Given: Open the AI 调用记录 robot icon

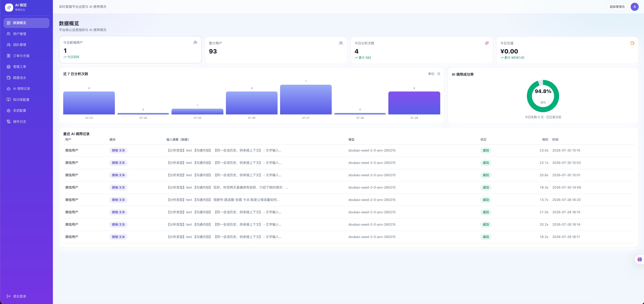Looking at the screenshot, I should [x=9, y=88].
